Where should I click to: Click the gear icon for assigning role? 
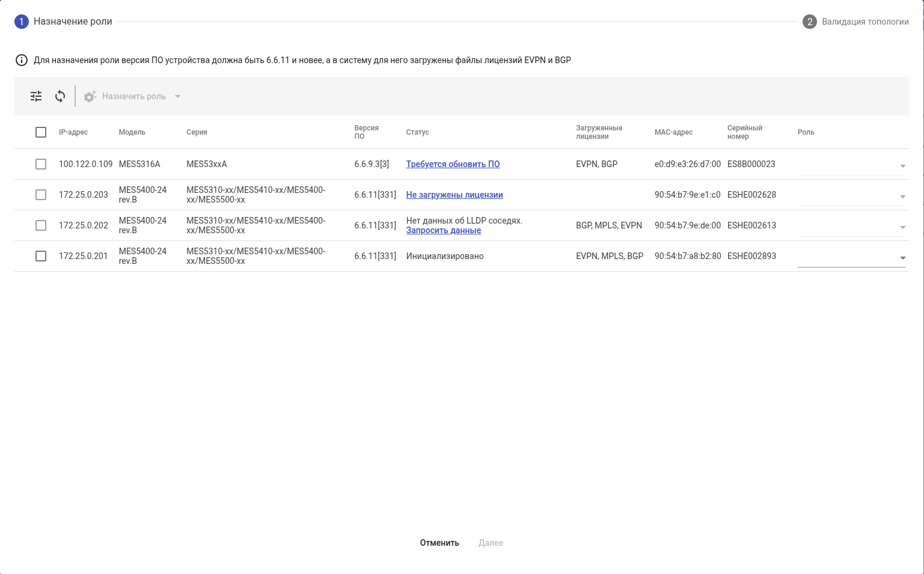click(x=90, y=96)
